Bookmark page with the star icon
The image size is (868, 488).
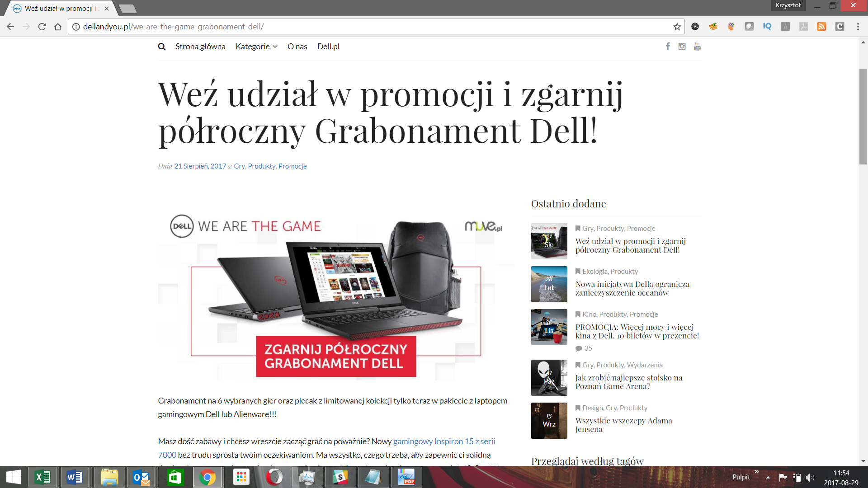pyautogui.click(x=677, y=27)
